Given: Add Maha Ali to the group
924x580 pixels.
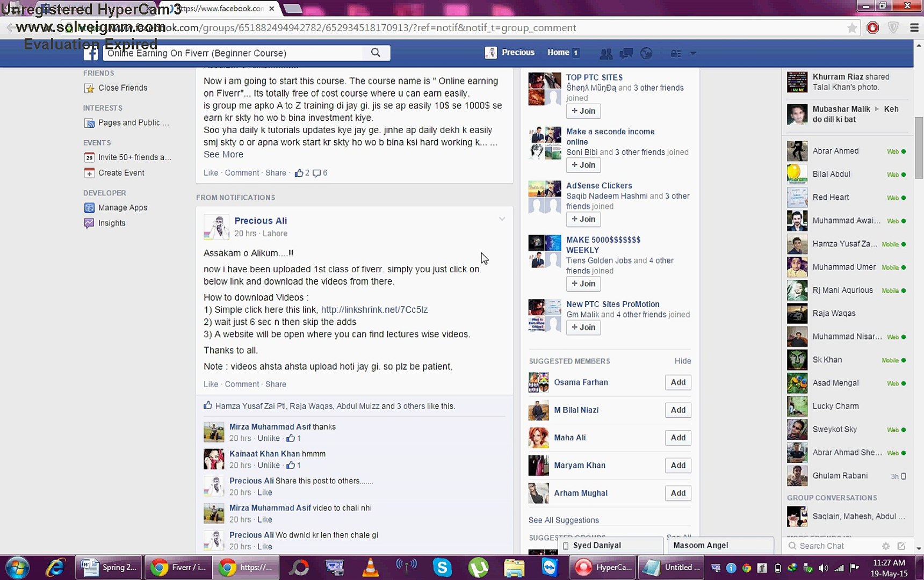Looking at the screenshot, I should point(678,438).
